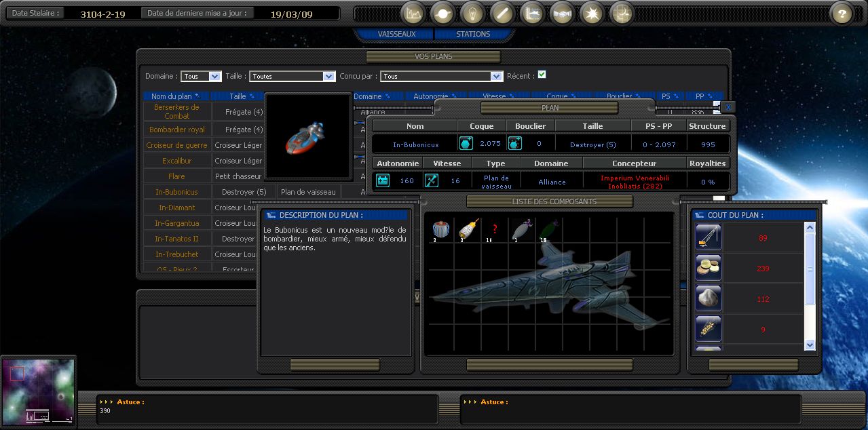868x430 pixels.
Task: Open the In-Tanatos II plan
Action: click(177, 239)
